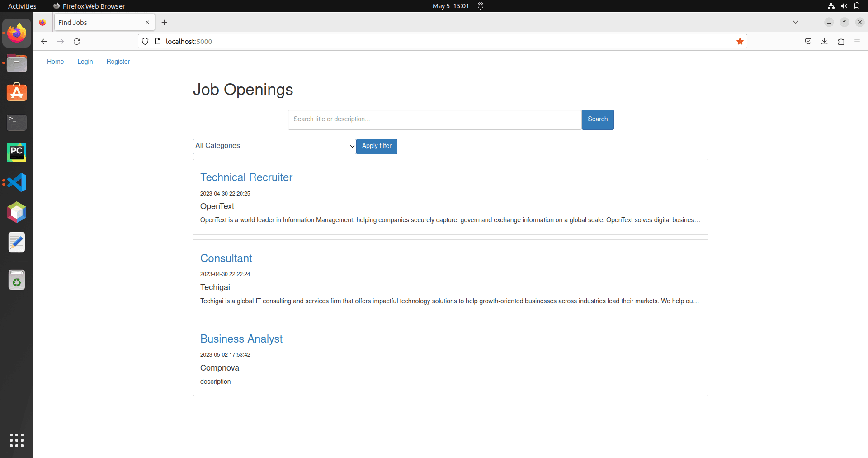Open the Activities overview
Image resolution: width=868 pixels, height=458 pixels.
22,6
